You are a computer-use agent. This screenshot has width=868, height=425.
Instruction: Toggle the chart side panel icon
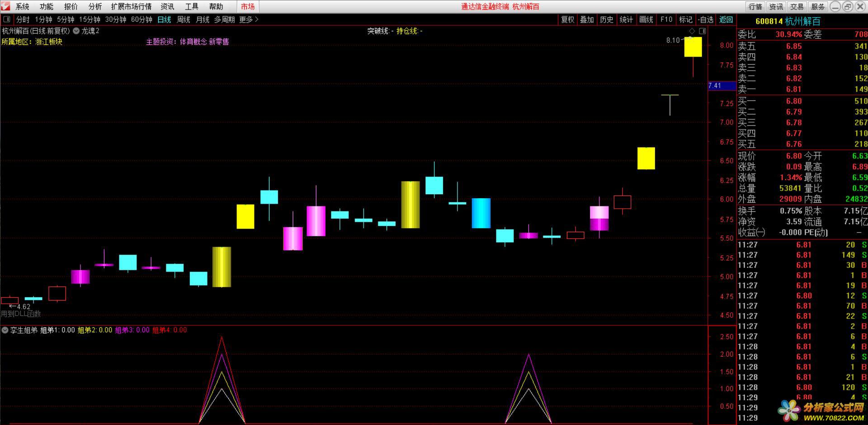click(x=702, y=31)
